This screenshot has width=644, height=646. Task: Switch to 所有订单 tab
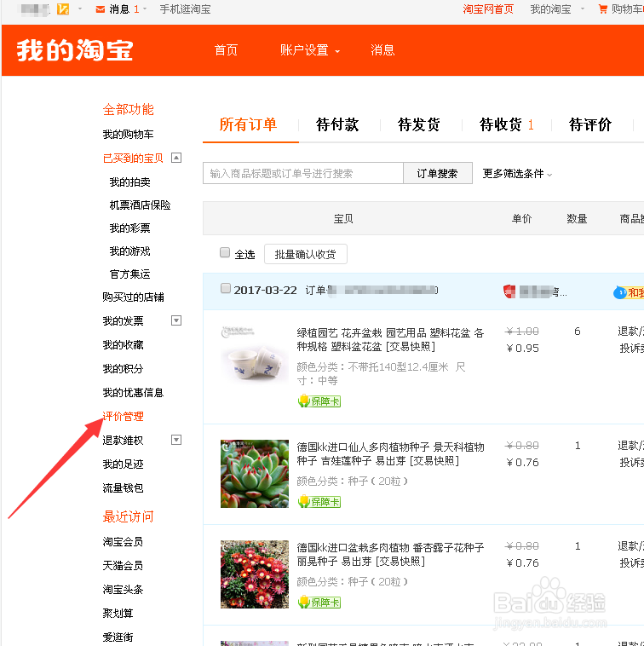pyautogui.click(x=248, y=124)
